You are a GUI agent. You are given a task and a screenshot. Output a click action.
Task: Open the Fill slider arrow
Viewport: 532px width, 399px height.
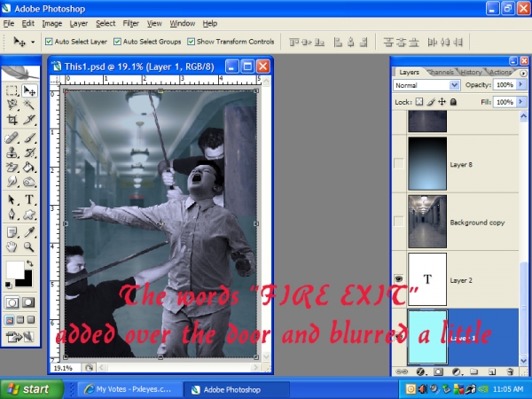521,102
